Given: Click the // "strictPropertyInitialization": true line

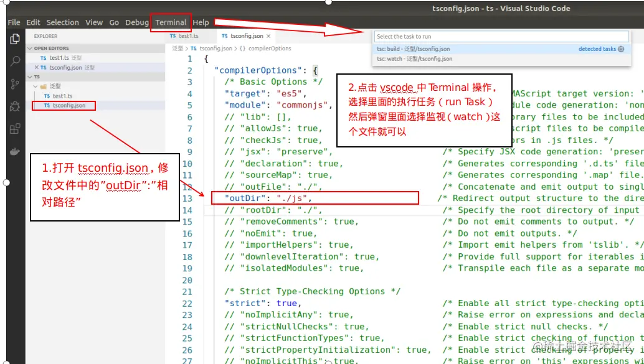Looking at the screenshot, I should (328, 350).
